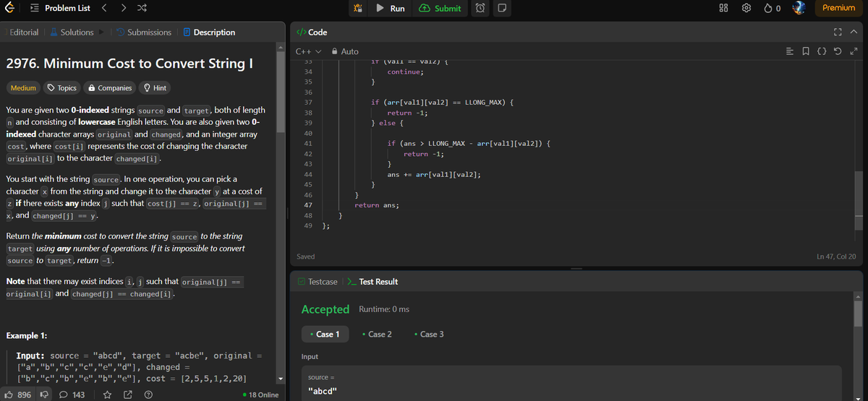Click line number 41 in gutter
868x401 pixels.
pyautogui.click(x=308, y=144)
